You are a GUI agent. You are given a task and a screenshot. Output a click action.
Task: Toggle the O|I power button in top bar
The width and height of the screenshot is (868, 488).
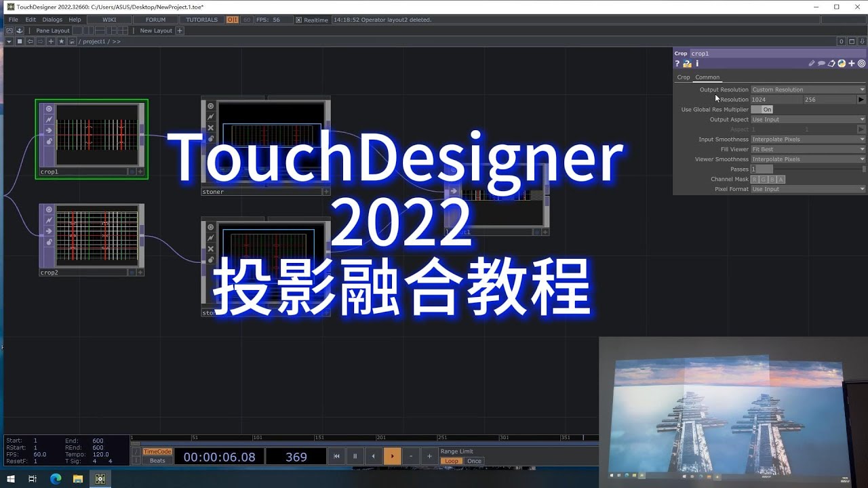pyautogui.click(x=233, y=20)
